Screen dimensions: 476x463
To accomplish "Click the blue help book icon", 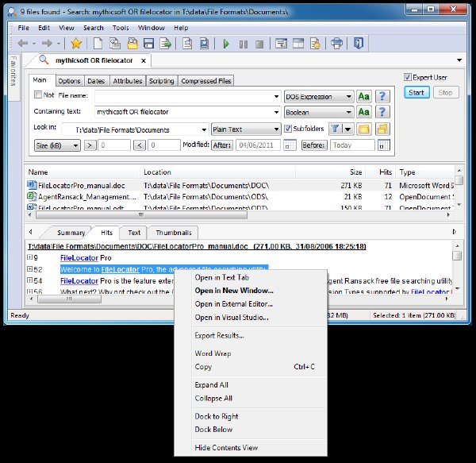I will tap(359, 43).
